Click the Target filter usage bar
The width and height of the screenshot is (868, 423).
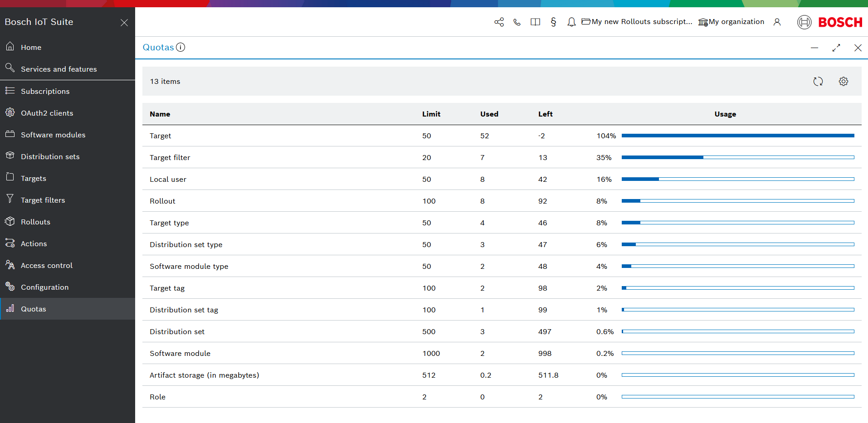pyautogui.click(x=737, y=157)
